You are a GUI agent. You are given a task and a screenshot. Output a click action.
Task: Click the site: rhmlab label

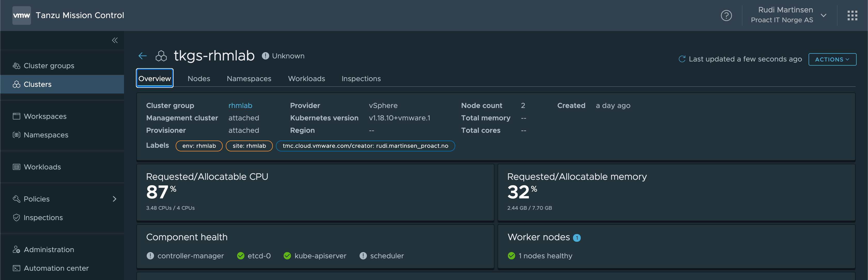coord(249,146)
